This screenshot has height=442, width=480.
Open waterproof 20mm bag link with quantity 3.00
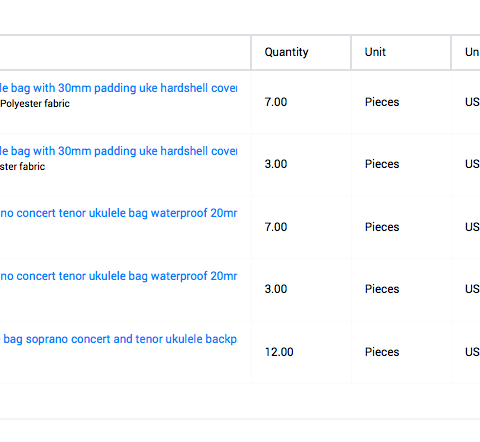[118, 276]
